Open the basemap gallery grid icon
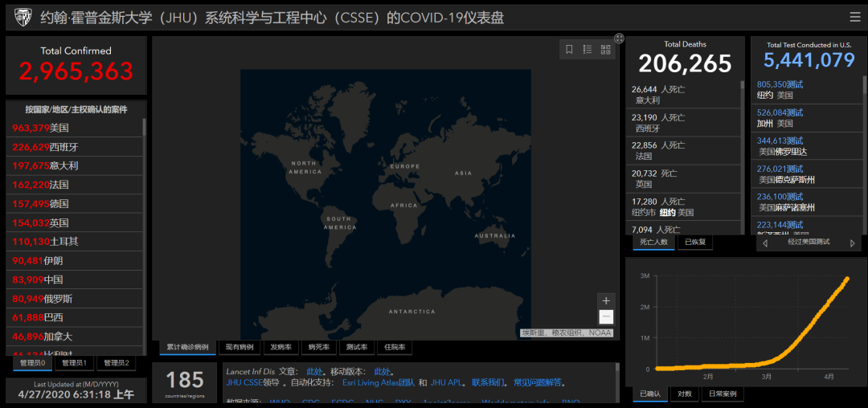Image resolution: width=868 pixels, height=408 pixels. 605,50
